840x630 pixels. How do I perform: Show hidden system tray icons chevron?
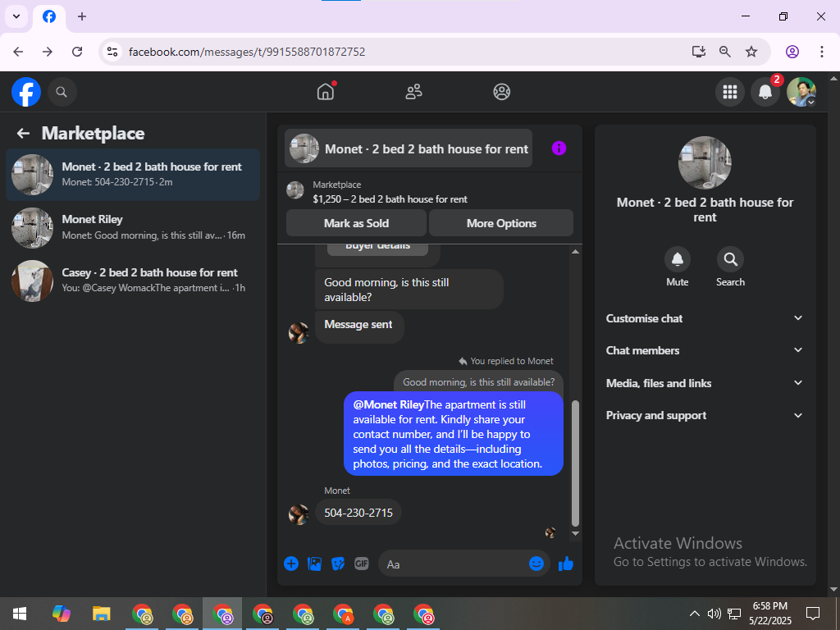pyautogui.click(x=694, y=614)
